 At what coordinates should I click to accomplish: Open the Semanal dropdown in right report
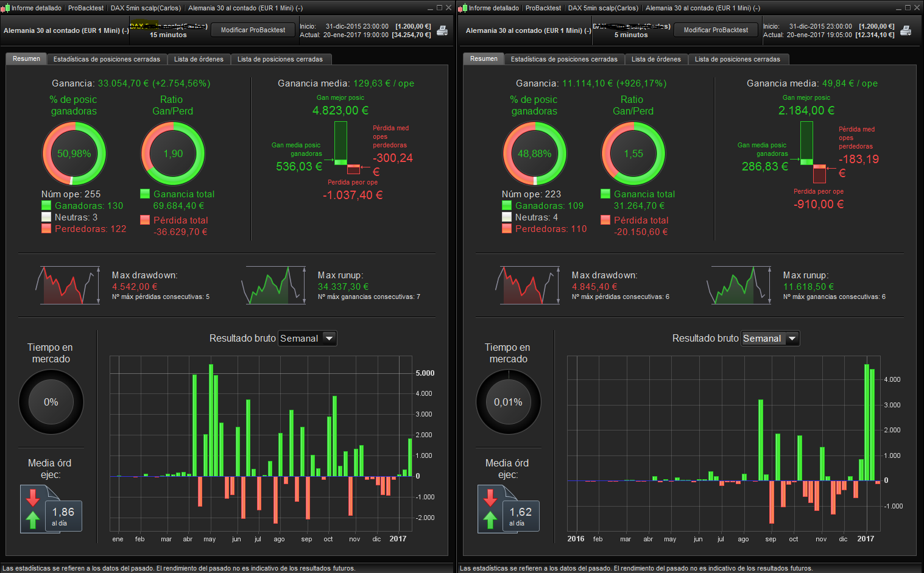[771, 339]
